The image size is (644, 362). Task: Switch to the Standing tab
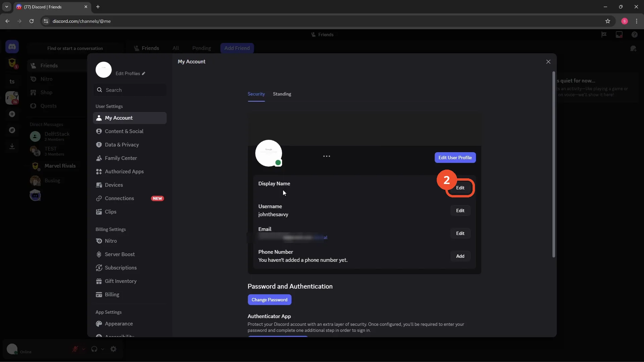tap(282, 94)
